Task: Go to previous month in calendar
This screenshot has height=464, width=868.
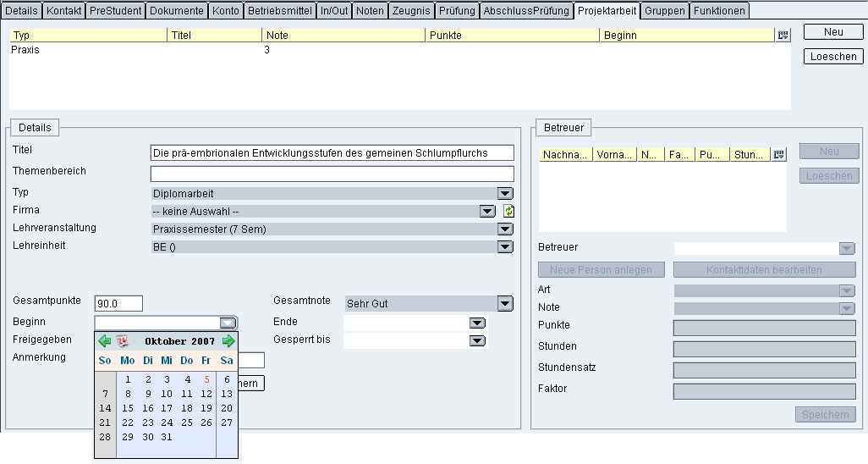Action: pos(105,341)
